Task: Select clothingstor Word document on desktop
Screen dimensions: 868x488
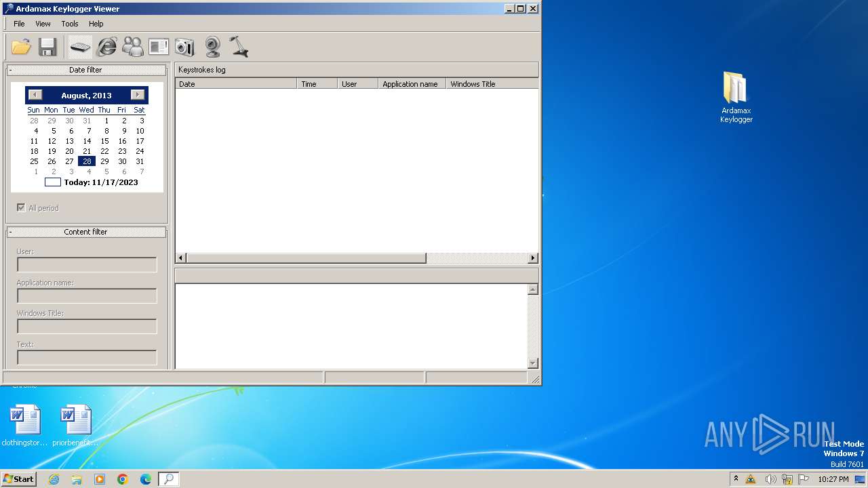Action: coord(25,425)
